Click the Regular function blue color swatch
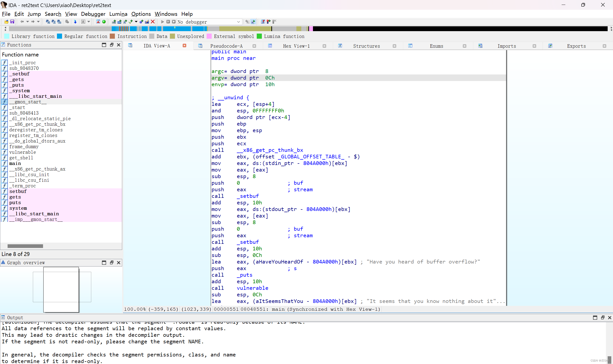The image size is (613, 364). coord(60,36)
